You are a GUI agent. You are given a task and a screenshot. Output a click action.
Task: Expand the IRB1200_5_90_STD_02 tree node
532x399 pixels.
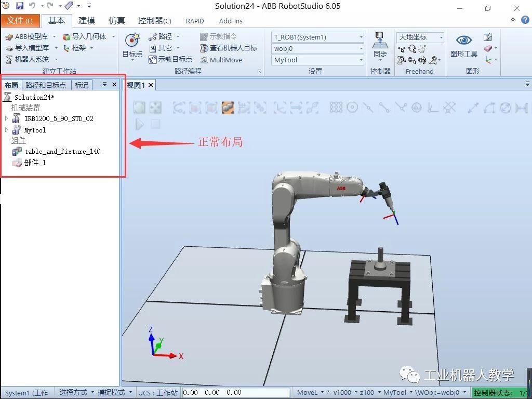pyautogui.click(x=6, y=118)
